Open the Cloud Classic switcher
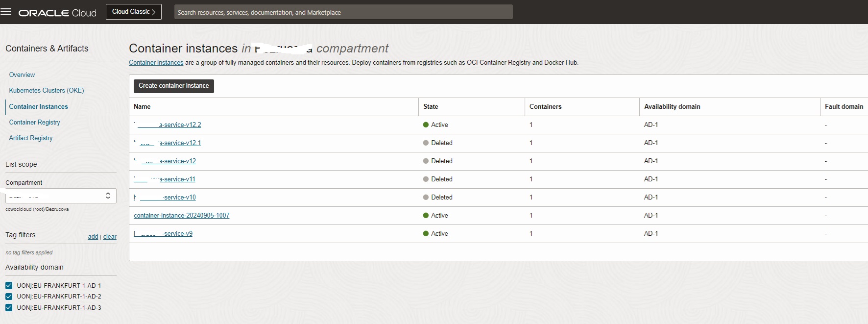Screen dimensions: 868x324 click(x=134, y=12)
